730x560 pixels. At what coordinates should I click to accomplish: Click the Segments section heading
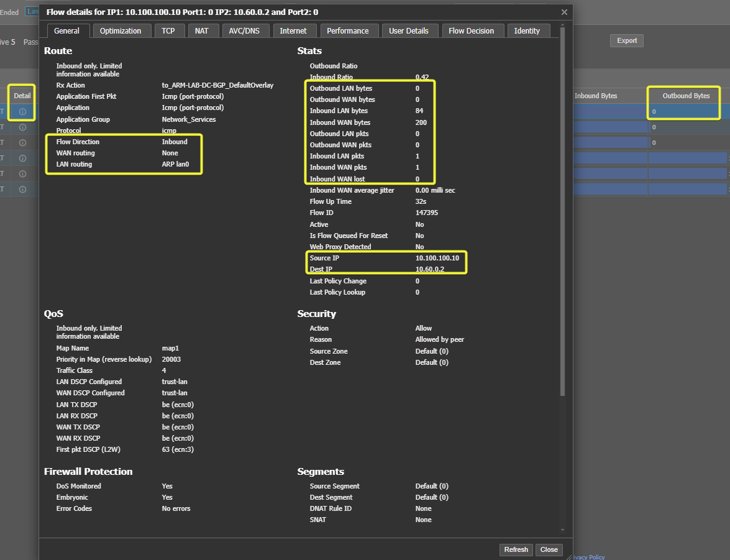[x=321, y=472]
